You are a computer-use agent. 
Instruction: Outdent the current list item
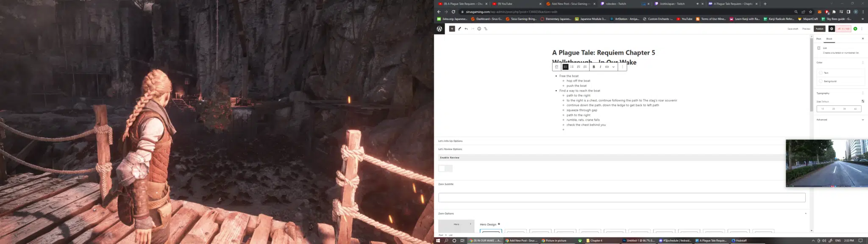(x=579, y=67)
